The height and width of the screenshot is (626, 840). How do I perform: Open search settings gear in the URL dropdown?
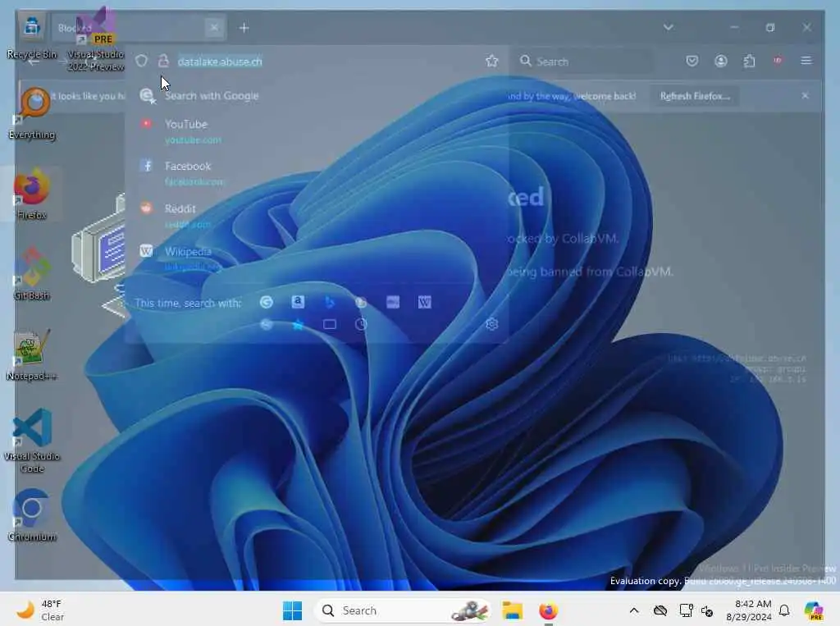[x=492, y=324]
